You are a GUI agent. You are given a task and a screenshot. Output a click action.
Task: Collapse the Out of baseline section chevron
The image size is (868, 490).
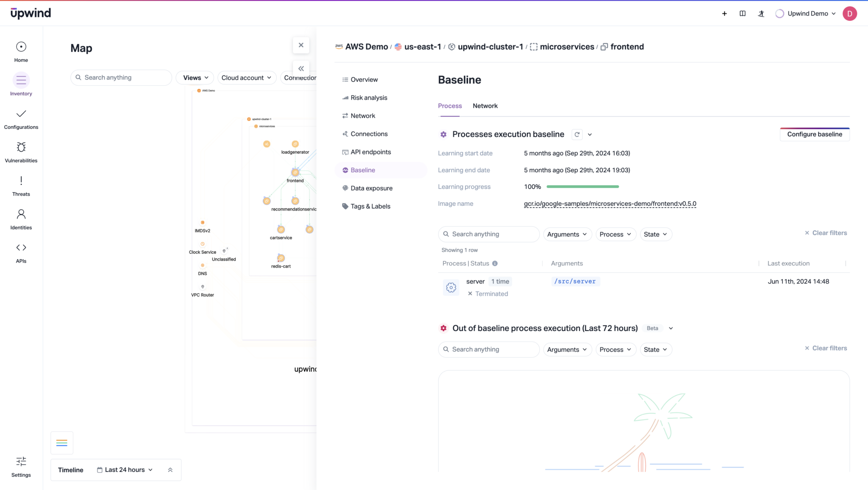click(x=670, y=328)
